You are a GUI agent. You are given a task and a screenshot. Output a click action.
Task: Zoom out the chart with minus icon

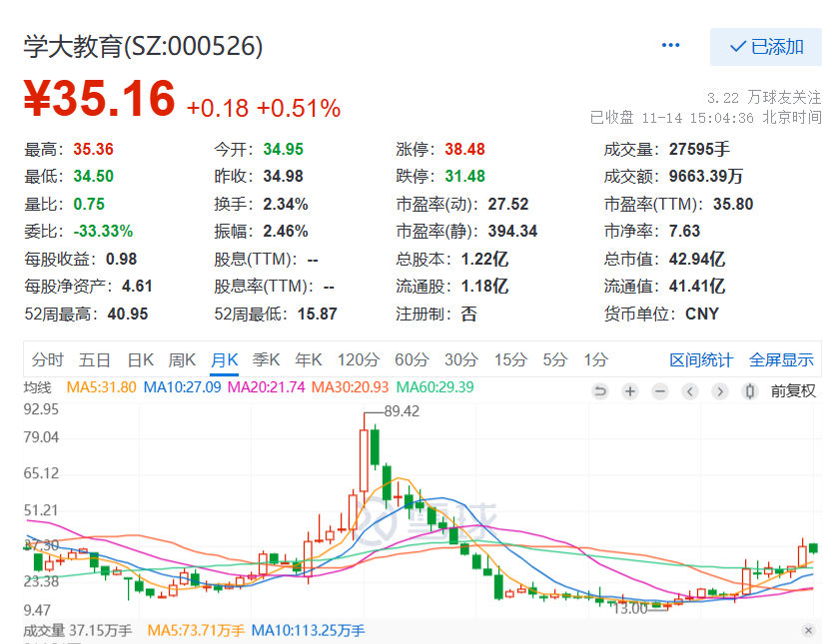coord(659,391)
